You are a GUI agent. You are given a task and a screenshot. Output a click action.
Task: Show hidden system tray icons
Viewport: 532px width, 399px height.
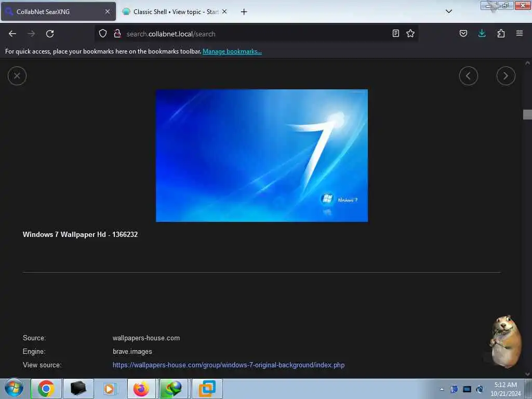[442, 390]
